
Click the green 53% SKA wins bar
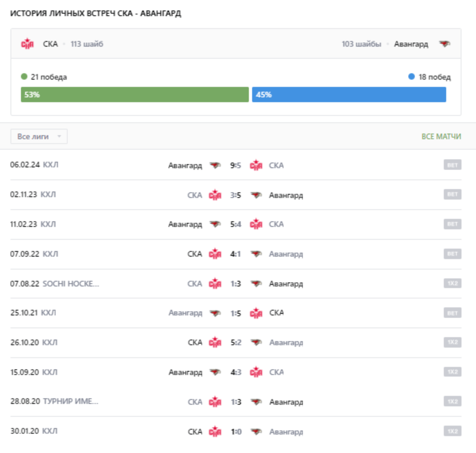[x=135, y=95]
